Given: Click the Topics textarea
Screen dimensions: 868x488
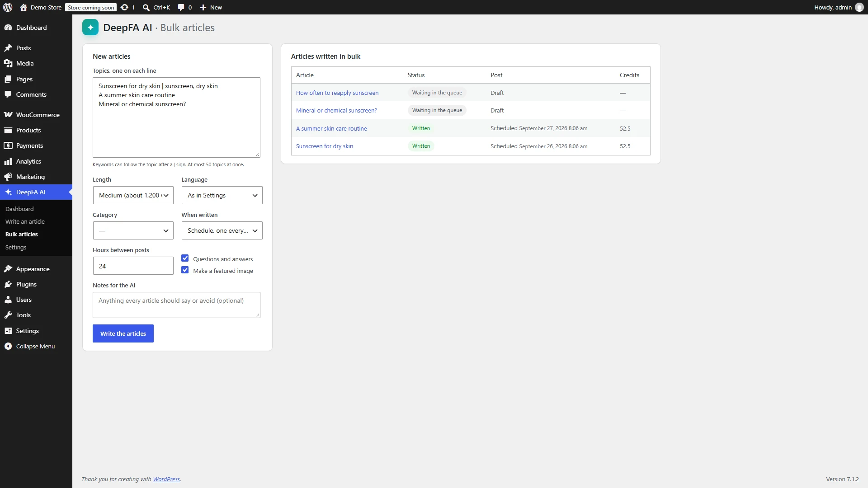Looking at the screenshot, I should point(176,117).
